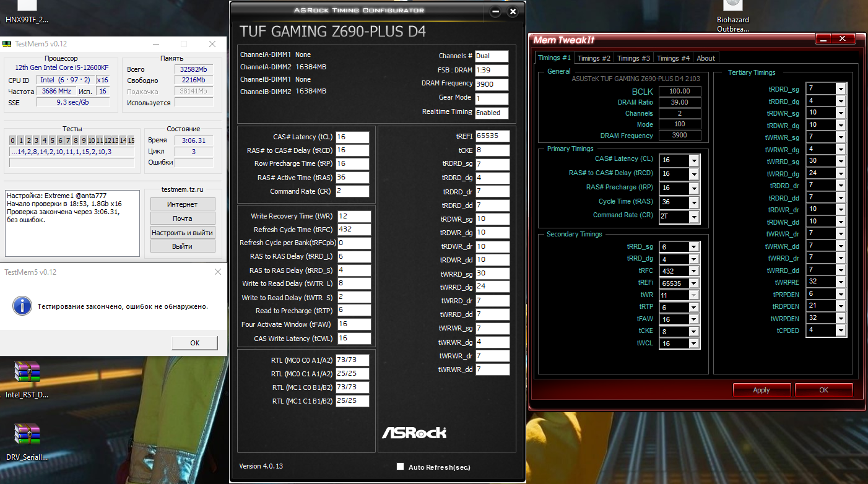868x484 pixels.
Task: Expand the tRRD_sg dropdown in Secondary Timings
Action: click(694, 247)
